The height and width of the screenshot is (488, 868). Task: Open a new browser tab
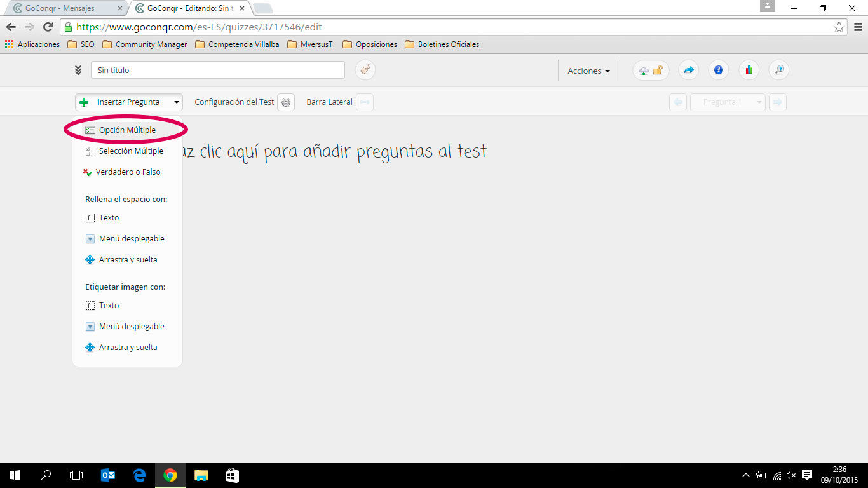click(x=263, y=8)
